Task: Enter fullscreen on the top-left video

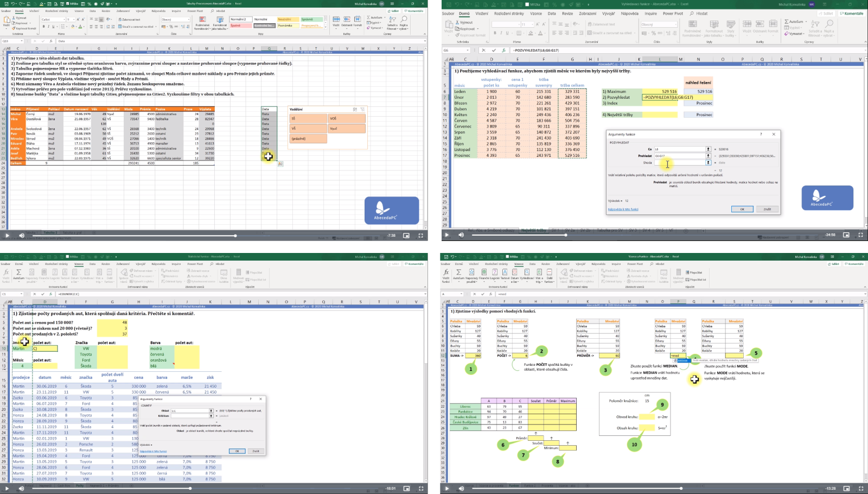Action: (x=420, y=236)
